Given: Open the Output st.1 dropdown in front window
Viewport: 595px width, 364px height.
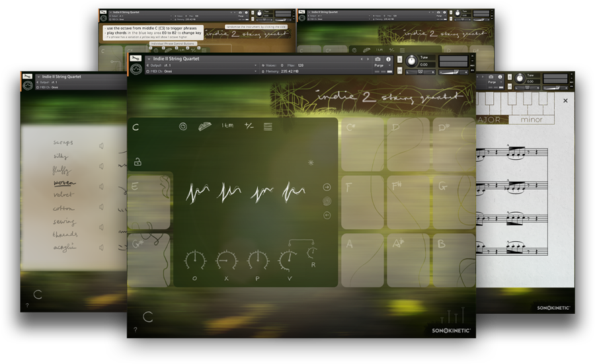Looking at the screenshot, I should (202, 65).
